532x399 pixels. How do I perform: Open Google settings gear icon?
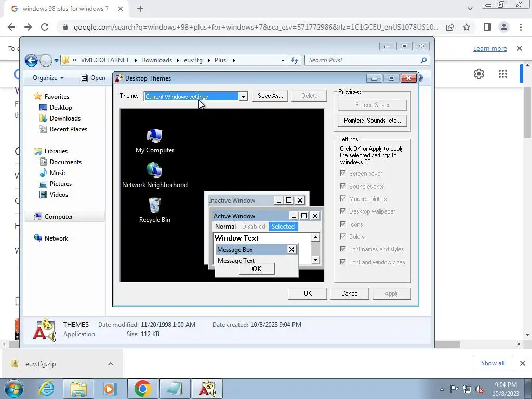478,74
